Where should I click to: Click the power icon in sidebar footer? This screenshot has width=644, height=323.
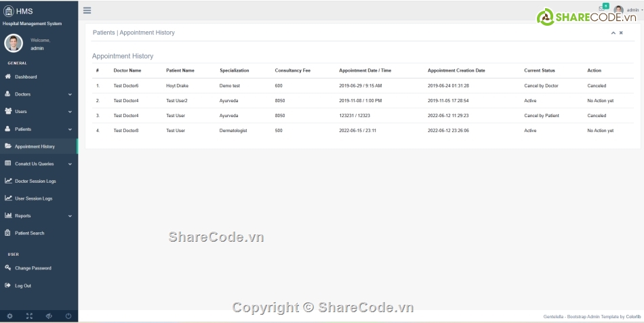[68, 316]
